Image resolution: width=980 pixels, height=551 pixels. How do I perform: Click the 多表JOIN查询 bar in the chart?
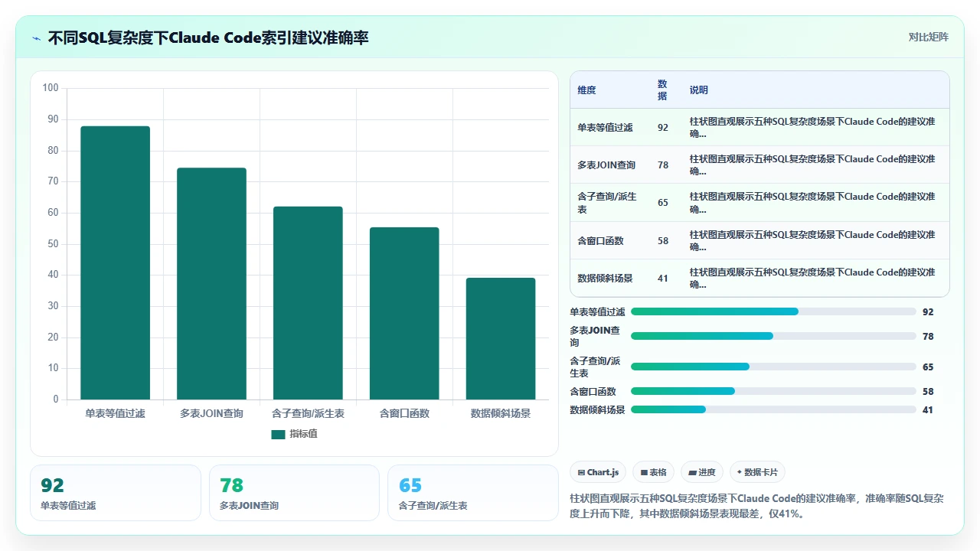tap(211, 283)
